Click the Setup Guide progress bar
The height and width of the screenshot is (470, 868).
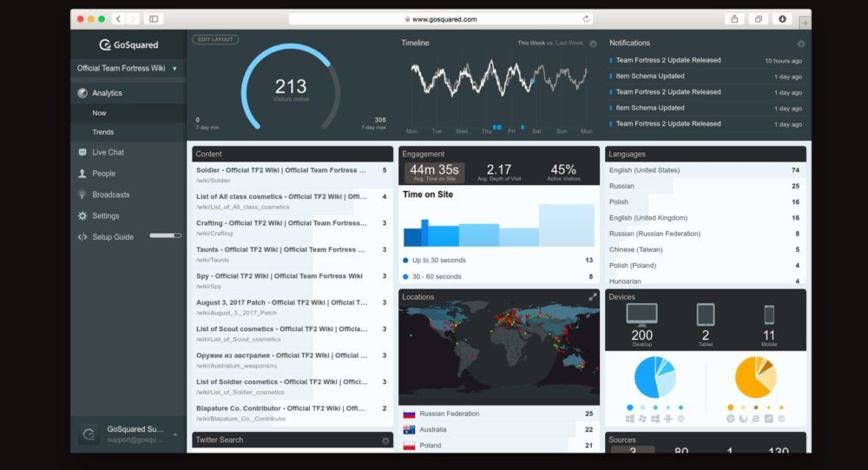(165, 235)
